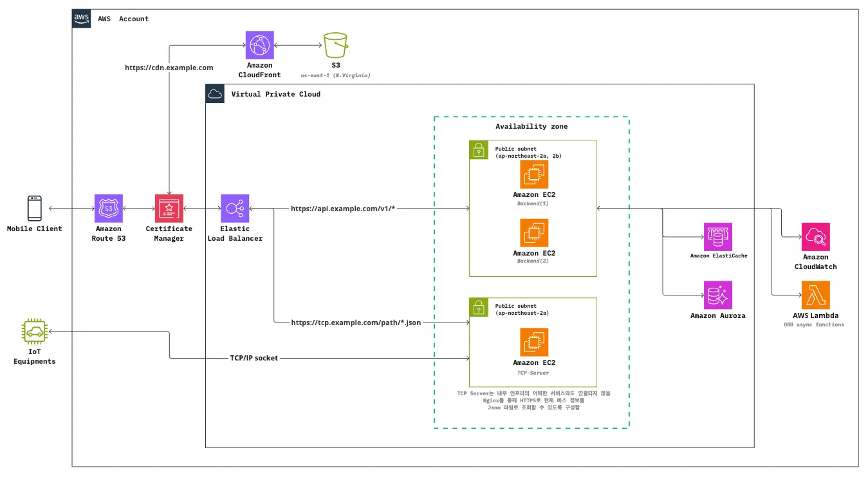Click the Certificate Manager icon

tap(169, 209)
